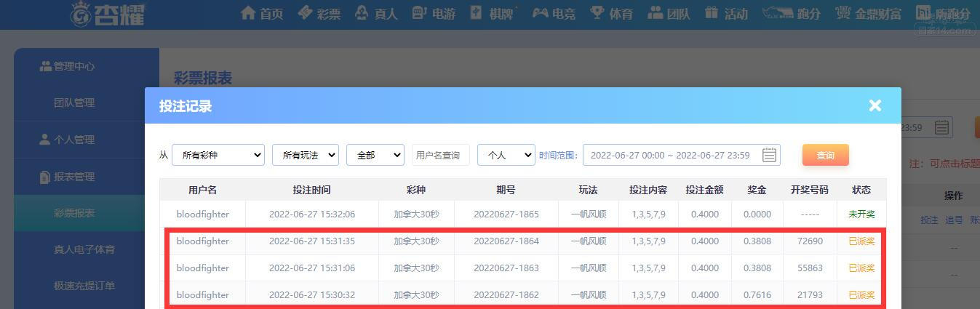Select bet time 2022-06-27 15:30:32
Viewport: 980px width, 309px height.
pyautogui.click(x=312, y=295)
